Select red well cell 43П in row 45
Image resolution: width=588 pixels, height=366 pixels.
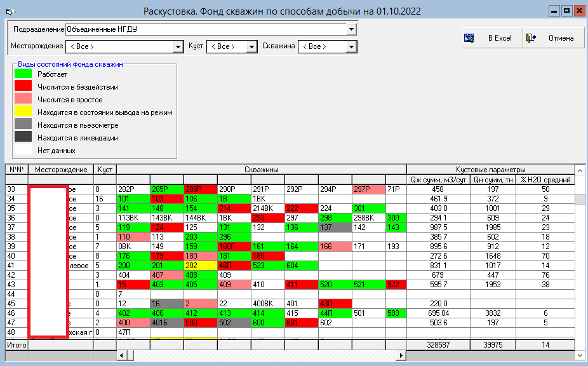pyautogui.click(x=335, y=304)
